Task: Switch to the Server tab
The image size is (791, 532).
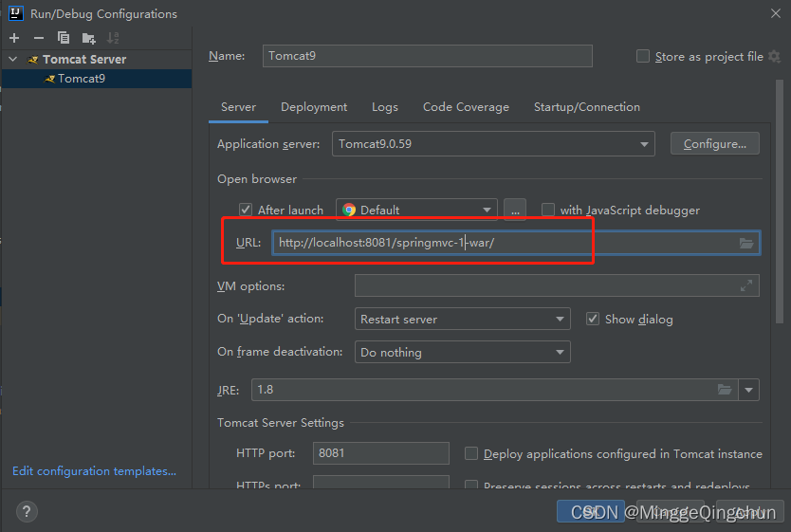Action: tap(238, 107)
